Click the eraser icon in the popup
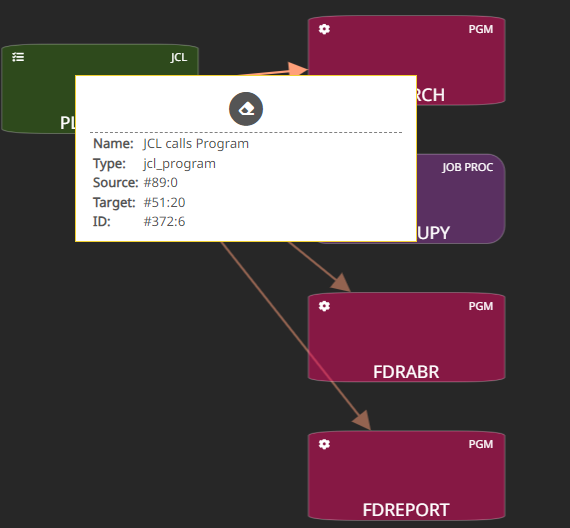 tap(246, 109)
